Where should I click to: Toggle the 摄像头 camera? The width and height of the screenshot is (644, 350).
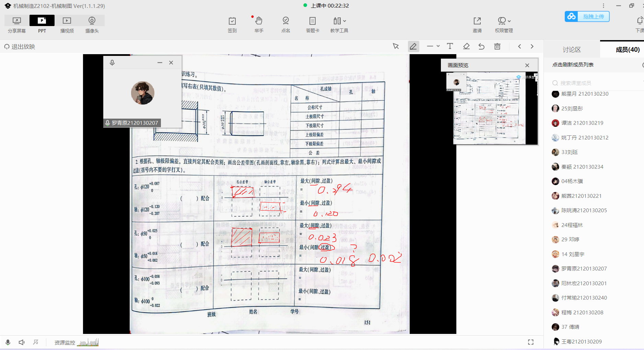(x=92, y=24)
